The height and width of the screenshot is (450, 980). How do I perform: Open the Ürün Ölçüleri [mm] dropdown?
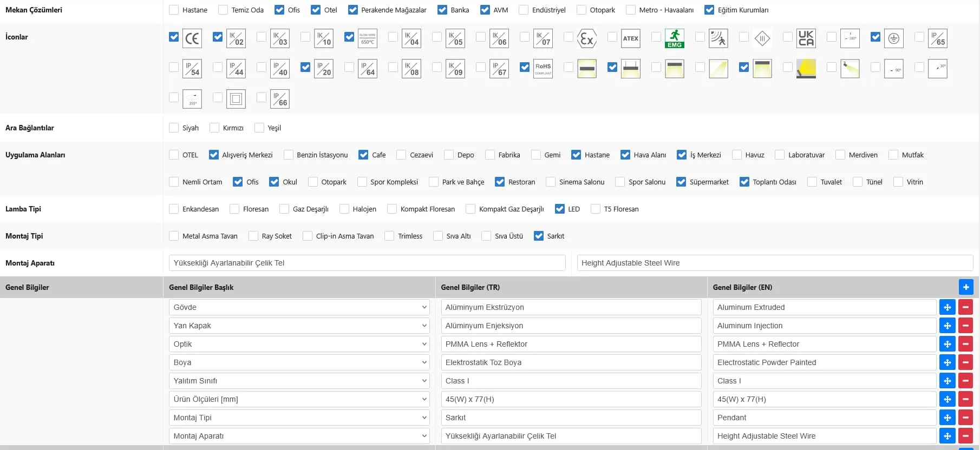coord(299,399)
